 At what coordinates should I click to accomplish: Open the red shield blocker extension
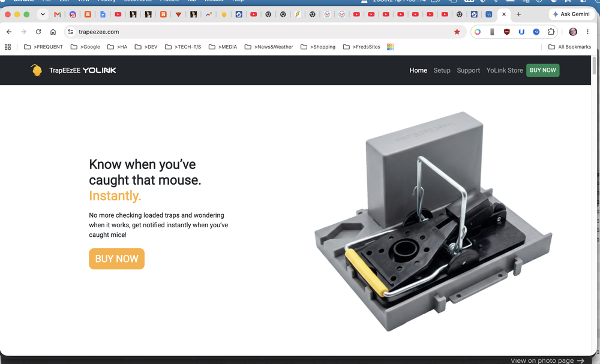tap(506, 32)
